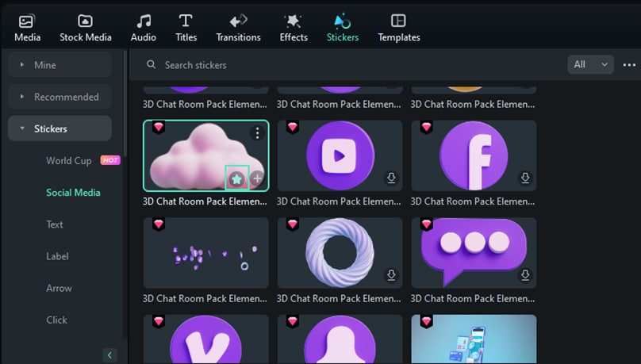Open the Templates tab
The image size is (641, 364).
coord(399,29)
